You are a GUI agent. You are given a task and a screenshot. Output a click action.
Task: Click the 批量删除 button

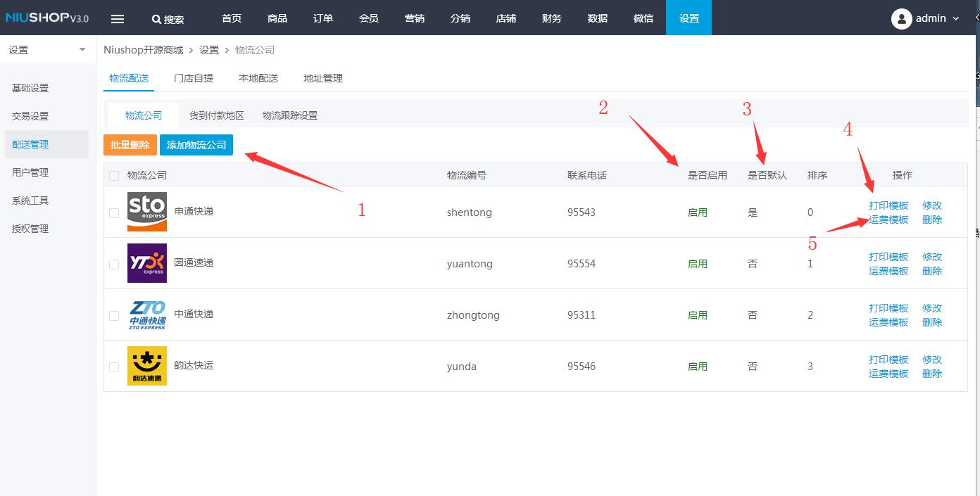[130, 145]
